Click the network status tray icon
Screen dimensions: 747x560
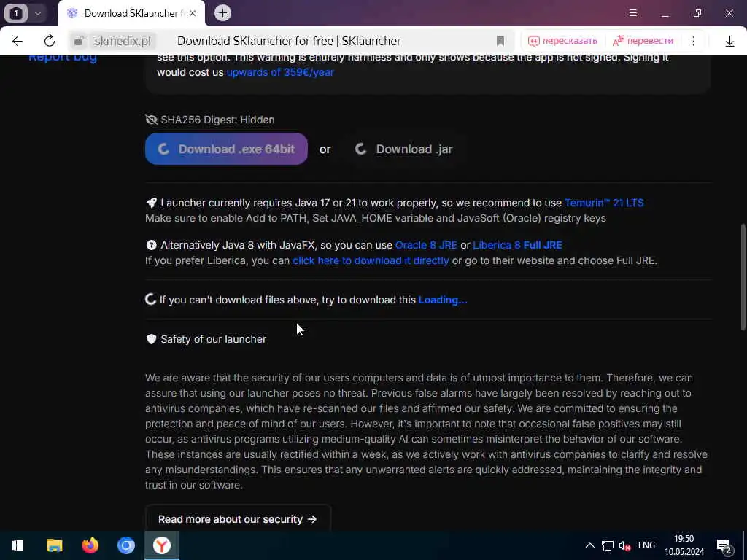click(x=608, y=545)
